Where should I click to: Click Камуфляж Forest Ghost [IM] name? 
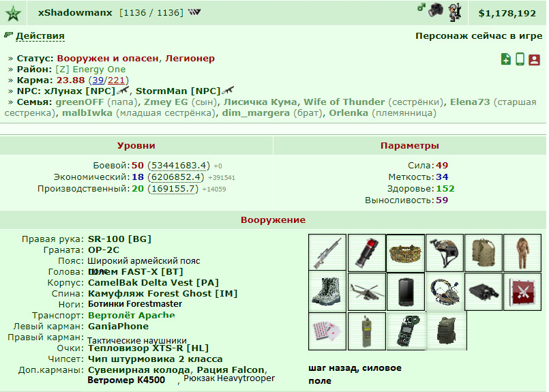pyautogui.click(x=162, y=293)
